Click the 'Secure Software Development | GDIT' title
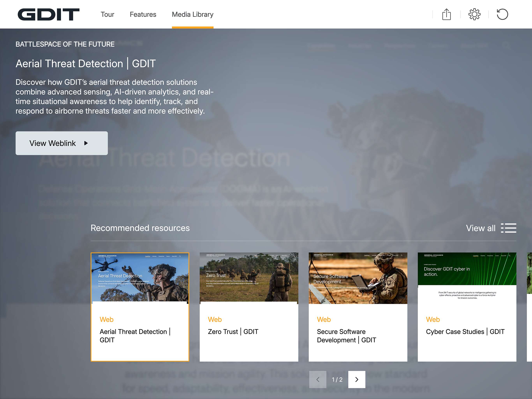 [x=347, y=336]
